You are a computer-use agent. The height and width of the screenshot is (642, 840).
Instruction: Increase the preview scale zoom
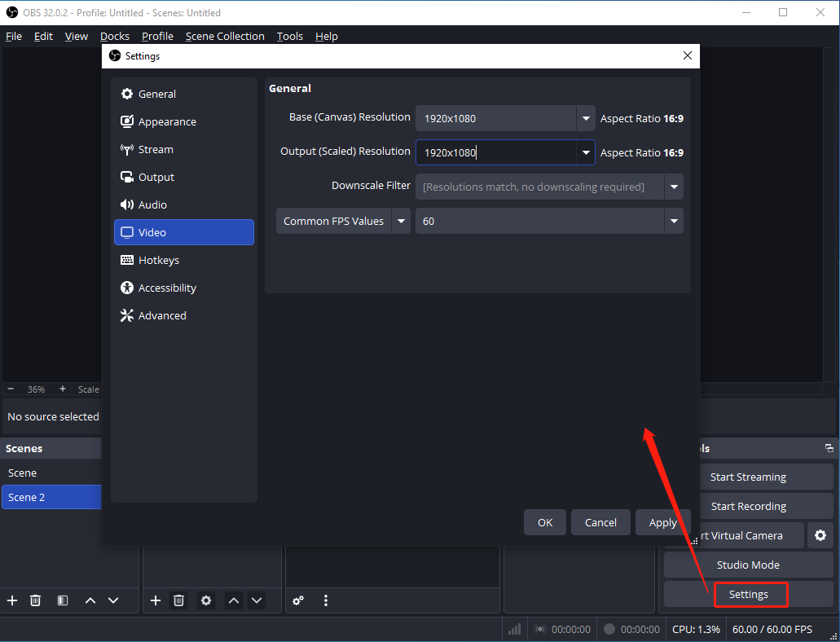tap(61, 389)
